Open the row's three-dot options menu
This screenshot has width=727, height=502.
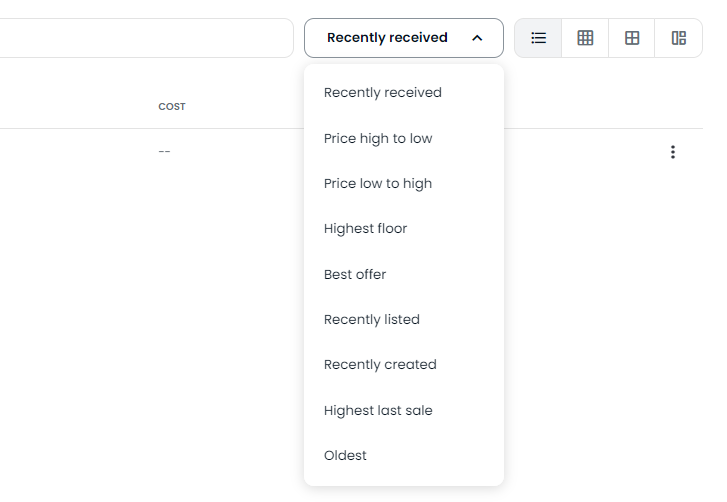[673, 152]
